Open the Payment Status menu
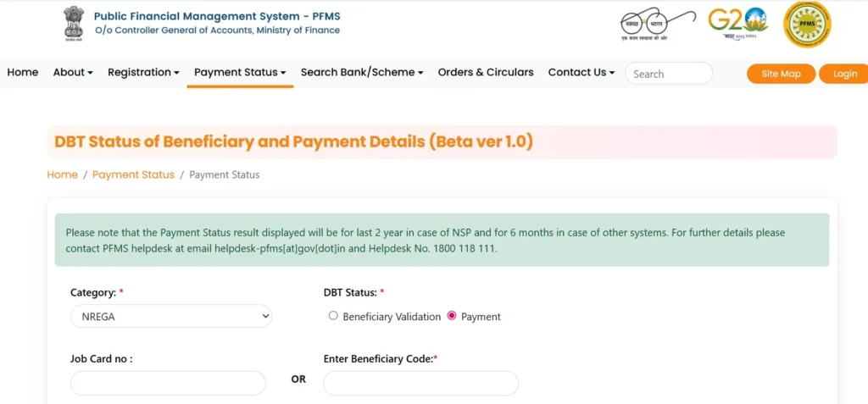 coord(240,73)
